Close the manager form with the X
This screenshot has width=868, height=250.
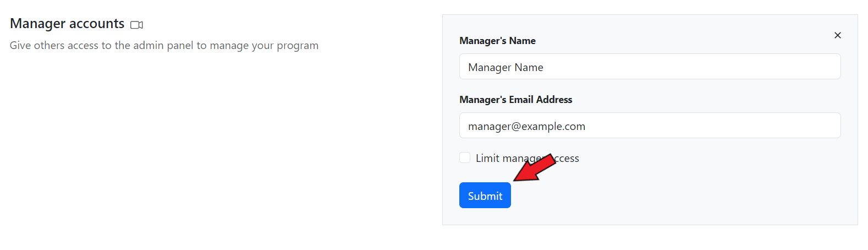point(837,35)
